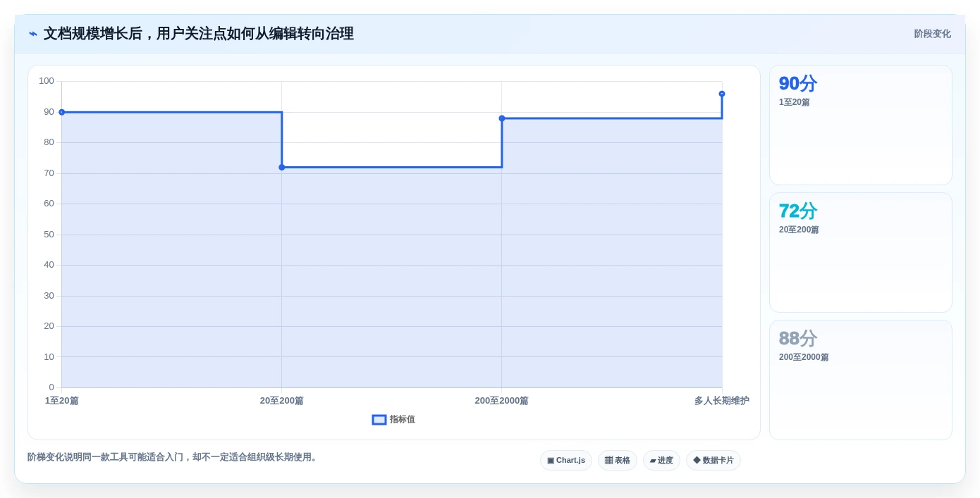This screenshot has width=980, height=498.
Task: Click the 200至2000篇 x-axis label
Action: pos(501,401)
